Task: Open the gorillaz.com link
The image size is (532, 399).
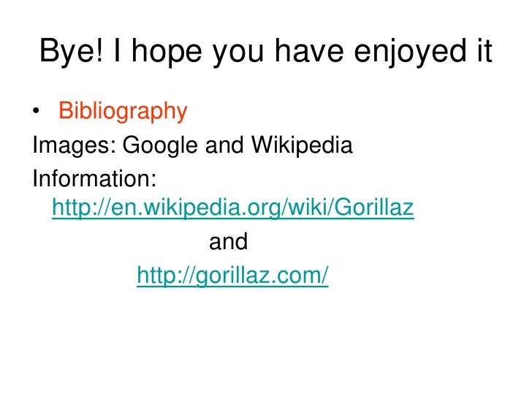Action: coord(232,275)
